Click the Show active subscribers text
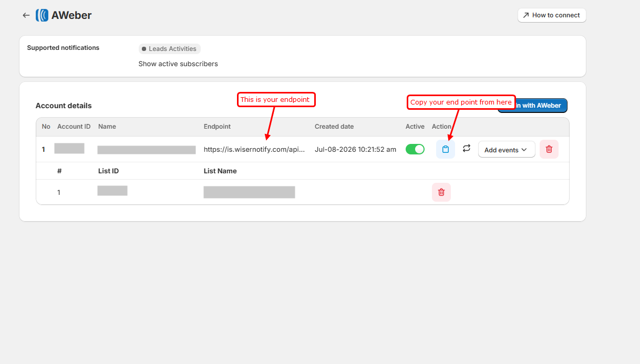Viewport: 640px width, 364px height. pos(178,64)
